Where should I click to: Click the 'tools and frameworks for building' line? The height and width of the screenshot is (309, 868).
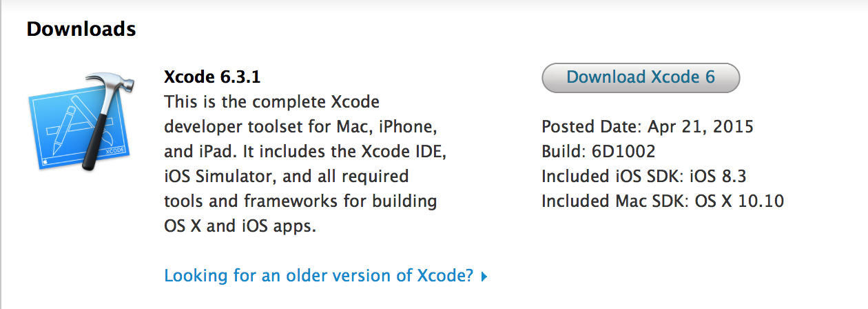point(300,201)
